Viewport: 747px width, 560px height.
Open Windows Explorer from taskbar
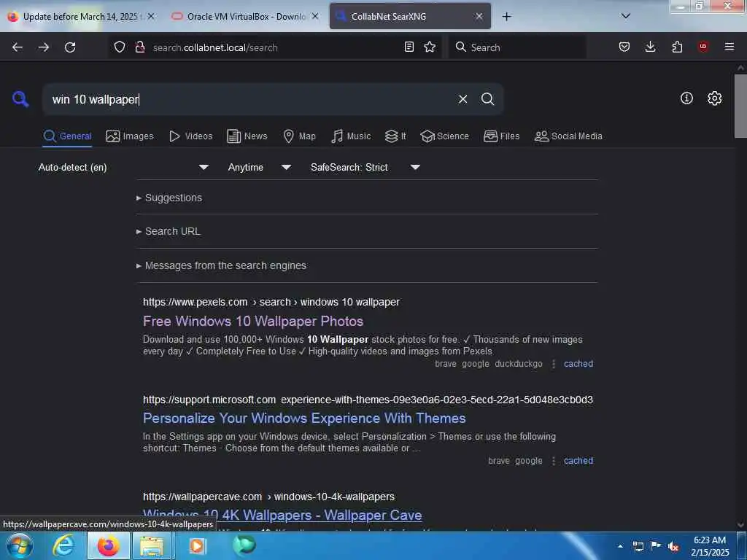click(x=152, y=545)
